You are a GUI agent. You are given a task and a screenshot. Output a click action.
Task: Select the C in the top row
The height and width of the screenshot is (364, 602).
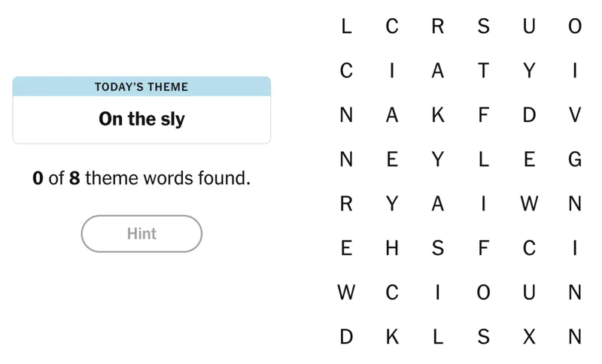392,26
